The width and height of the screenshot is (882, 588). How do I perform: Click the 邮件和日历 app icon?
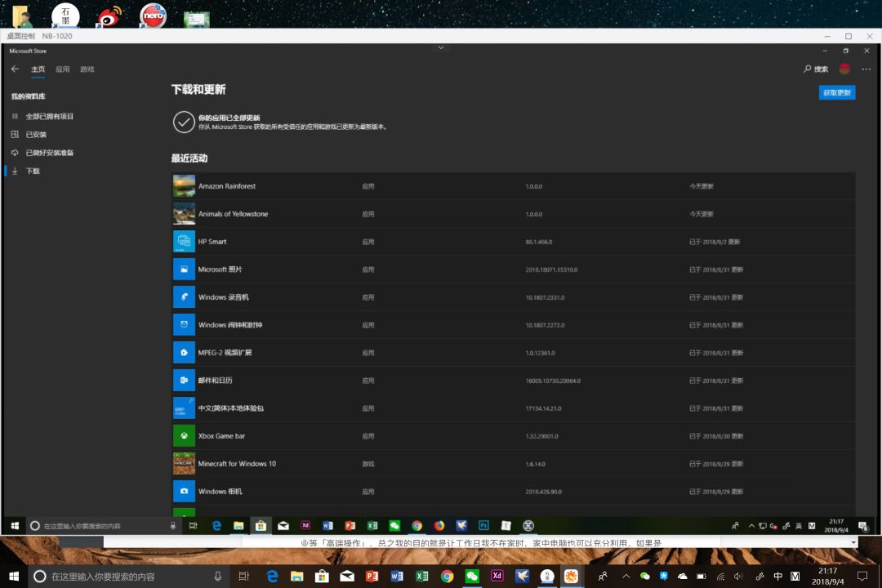pyautogui.click(x=184, y=381)
